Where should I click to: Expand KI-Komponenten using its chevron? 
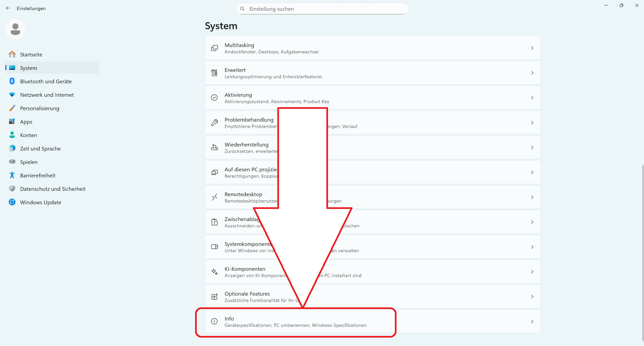tap(532, 272)
